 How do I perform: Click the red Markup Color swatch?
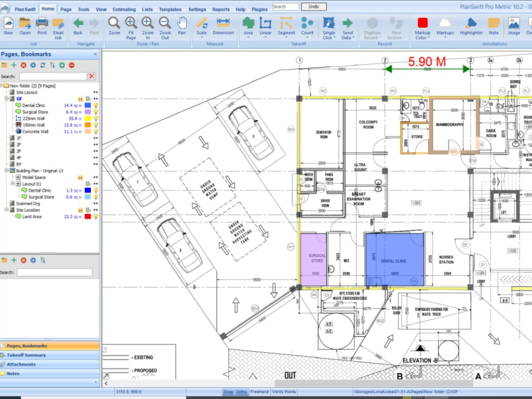click(422, 23)
